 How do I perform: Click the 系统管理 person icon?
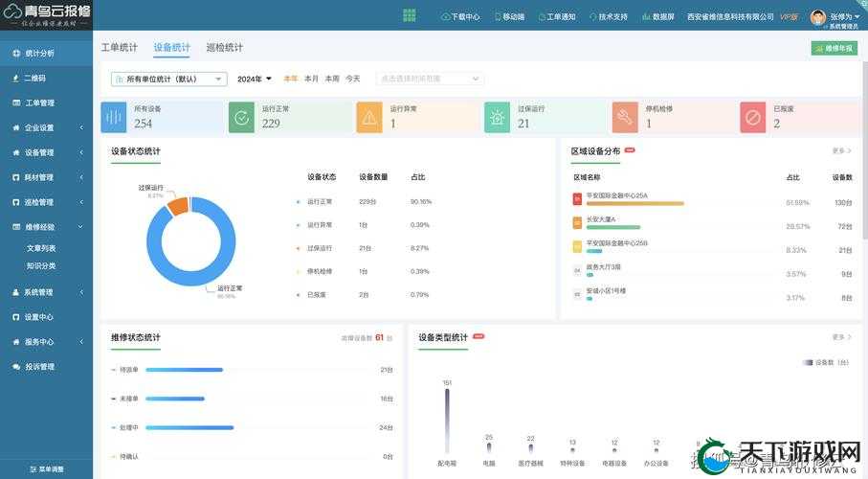coord(16,292)
